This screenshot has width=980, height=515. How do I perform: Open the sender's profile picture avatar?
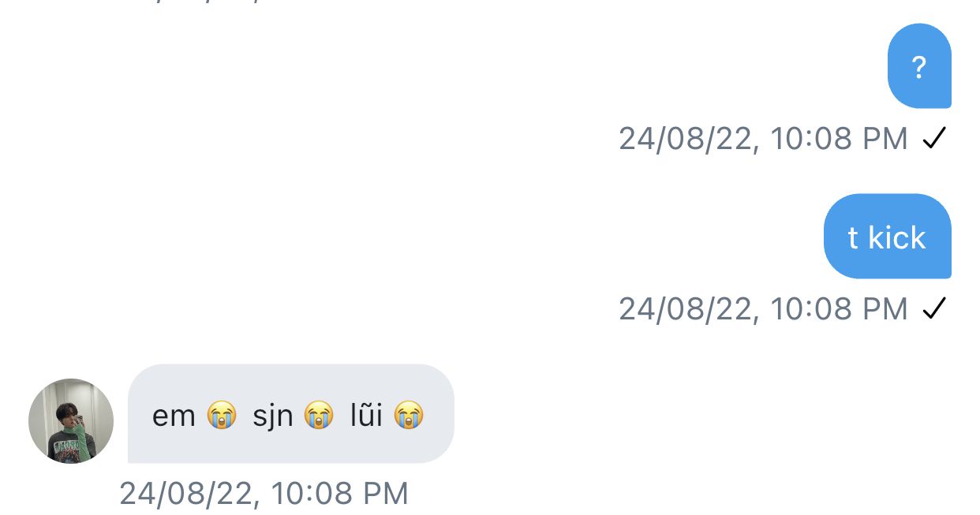(71, 421)
